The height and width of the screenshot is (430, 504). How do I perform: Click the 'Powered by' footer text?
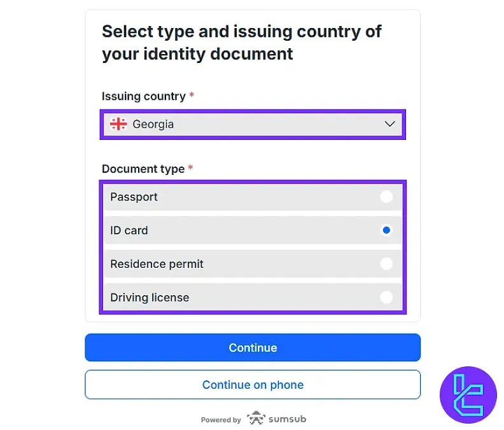tap(221, 420)
